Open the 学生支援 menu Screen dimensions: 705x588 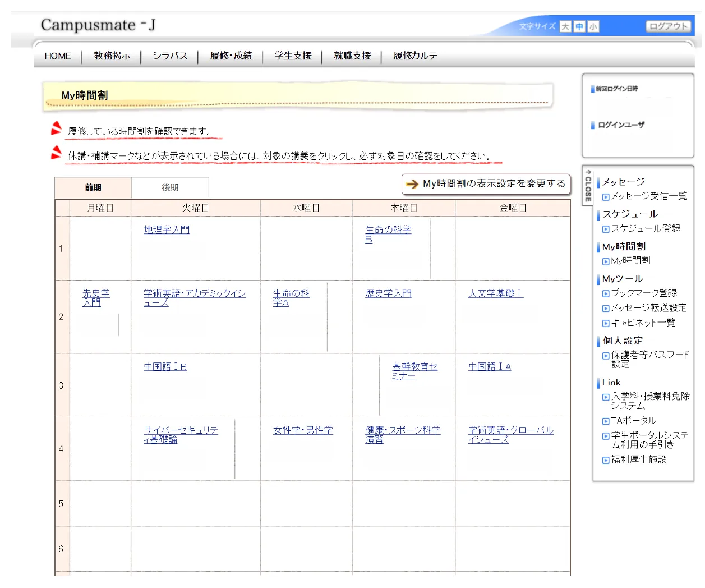[x=293, y=56]
